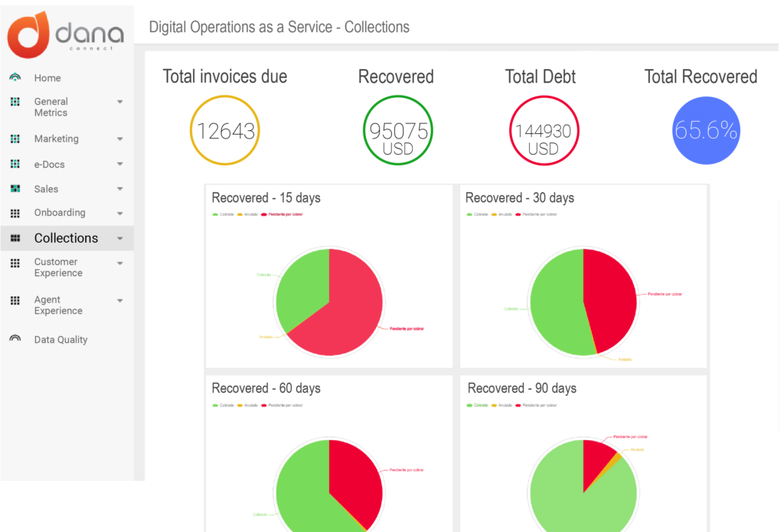Toggle Anulado legend in 60 days chart

[x=247, y=406]
